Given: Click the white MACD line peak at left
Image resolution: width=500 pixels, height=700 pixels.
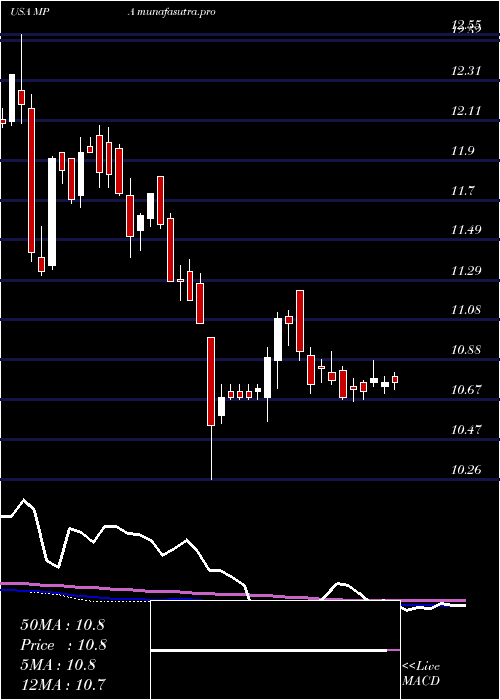Looking at the screenshot, I should click(24, 500).
